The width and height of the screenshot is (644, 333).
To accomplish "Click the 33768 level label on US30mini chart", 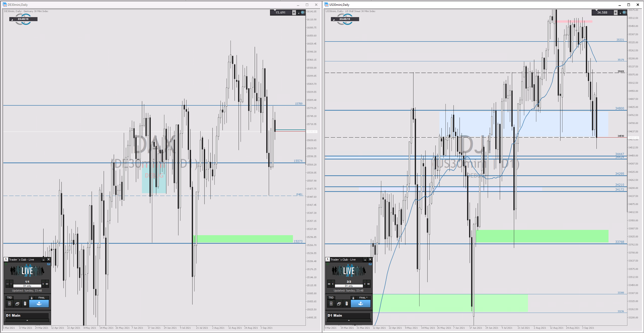I will pyautogui.click(x=620, y=242).
